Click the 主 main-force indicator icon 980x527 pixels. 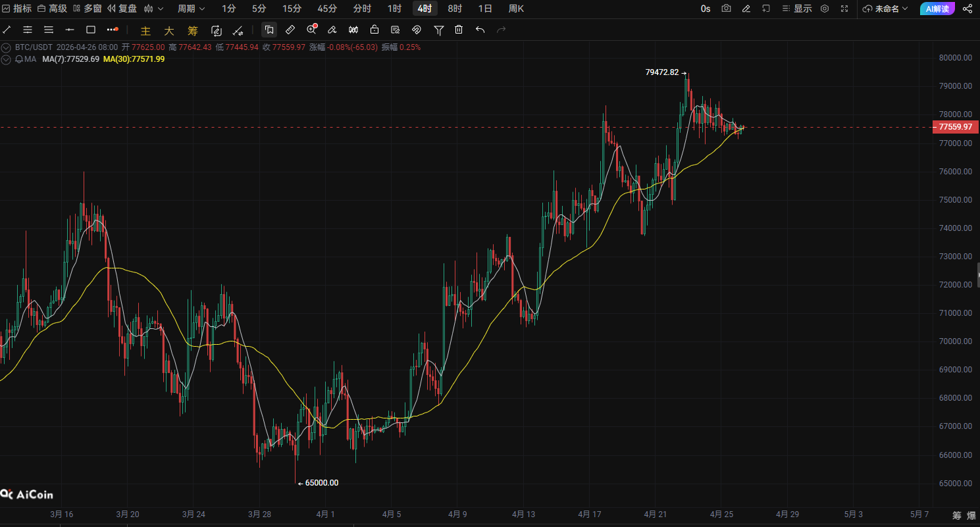point(145,30)
